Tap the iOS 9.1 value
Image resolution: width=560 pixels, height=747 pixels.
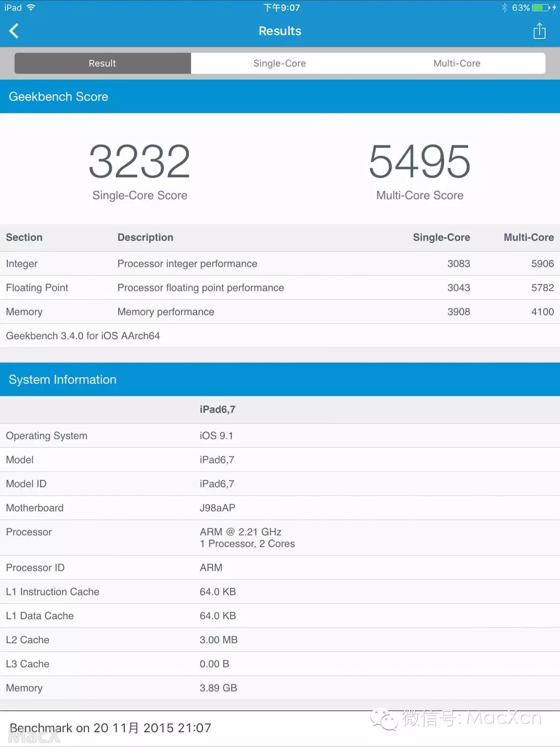coord(216,436)
